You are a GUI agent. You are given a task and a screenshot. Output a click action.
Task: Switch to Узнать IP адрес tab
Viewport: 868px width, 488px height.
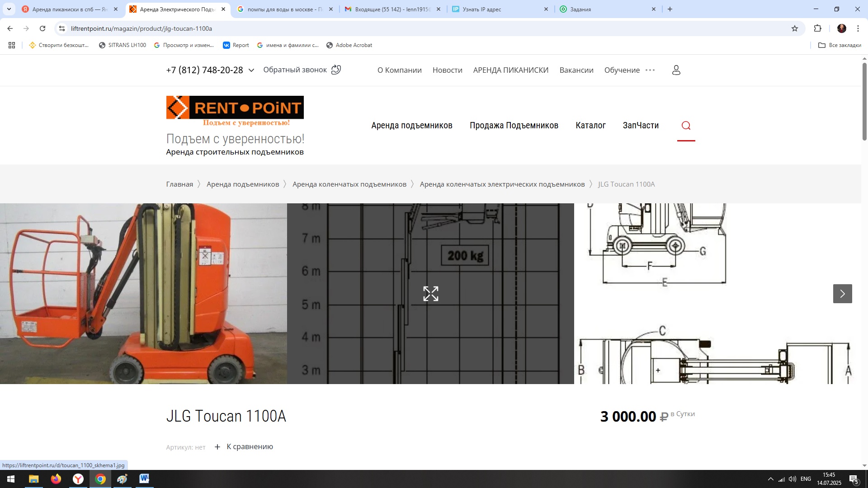click(500, 9)
